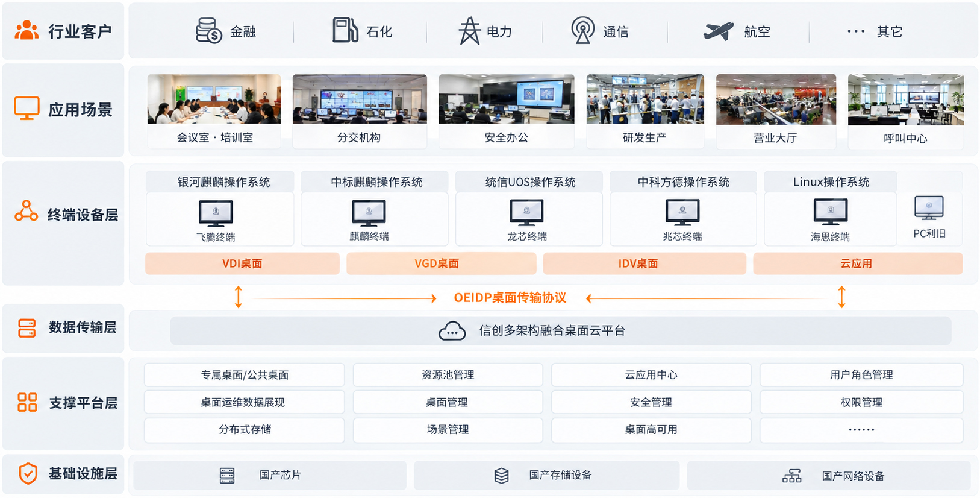980x498 pixels.
Task: Click the 资源池管理 box
Action: (x=448, y=374)
